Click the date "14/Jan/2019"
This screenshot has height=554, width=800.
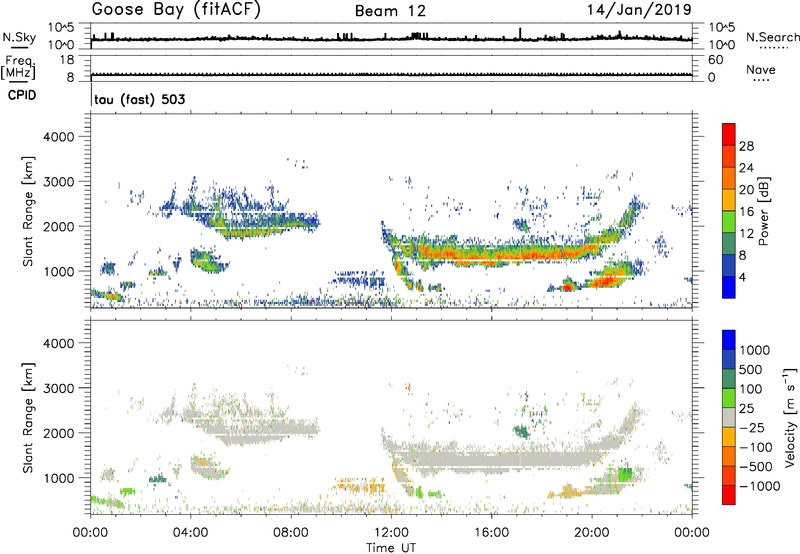click(639, 10)
